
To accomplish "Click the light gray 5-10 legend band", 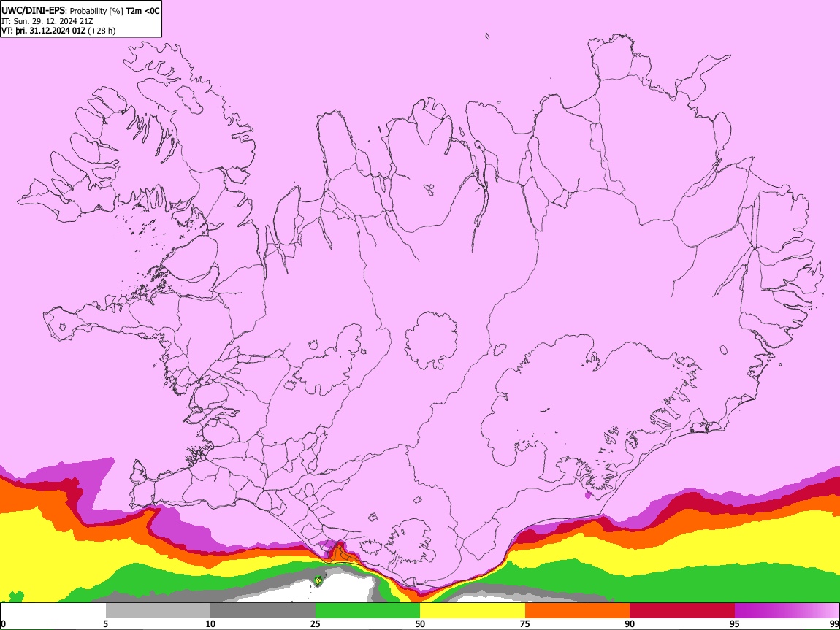I will pyautogui.click(x=158, y=611).
